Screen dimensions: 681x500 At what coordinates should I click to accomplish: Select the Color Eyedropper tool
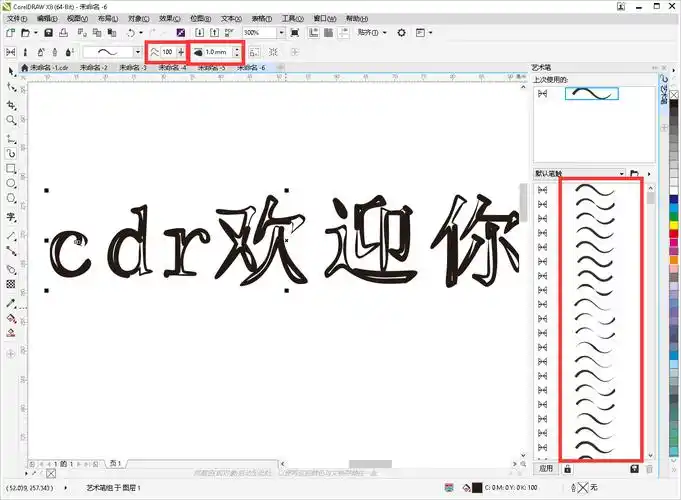tap(11, 303)
